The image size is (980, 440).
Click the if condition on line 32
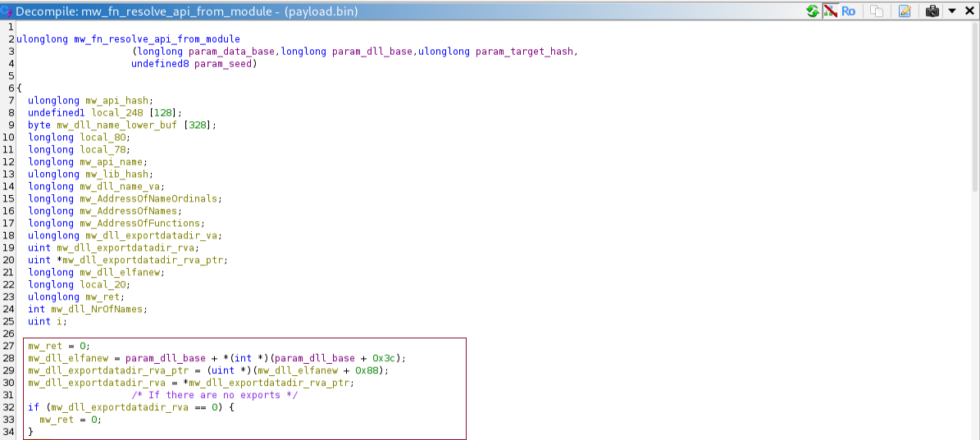click(131, 407)
